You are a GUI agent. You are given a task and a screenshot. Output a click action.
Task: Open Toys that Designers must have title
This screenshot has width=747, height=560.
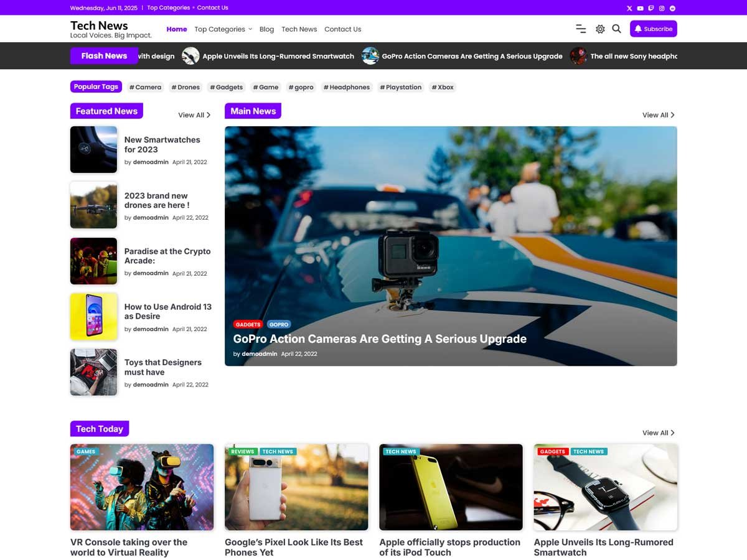coord(163,367)
